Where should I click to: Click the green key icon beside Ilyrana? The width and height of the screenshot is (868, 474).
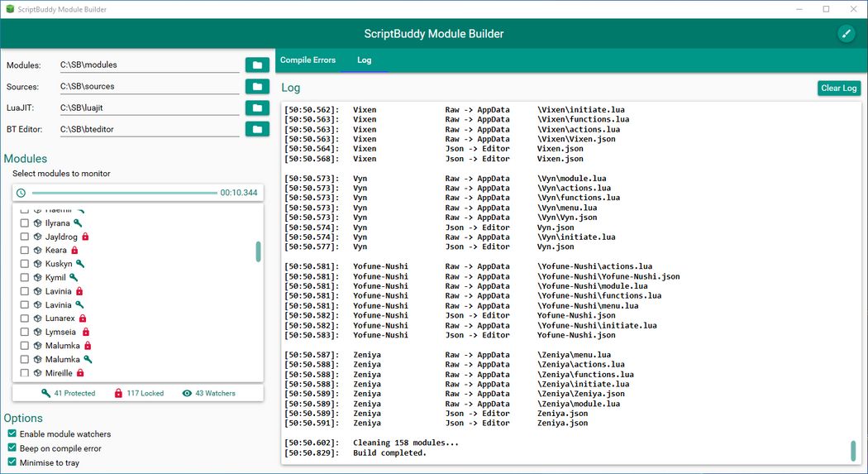78,223
